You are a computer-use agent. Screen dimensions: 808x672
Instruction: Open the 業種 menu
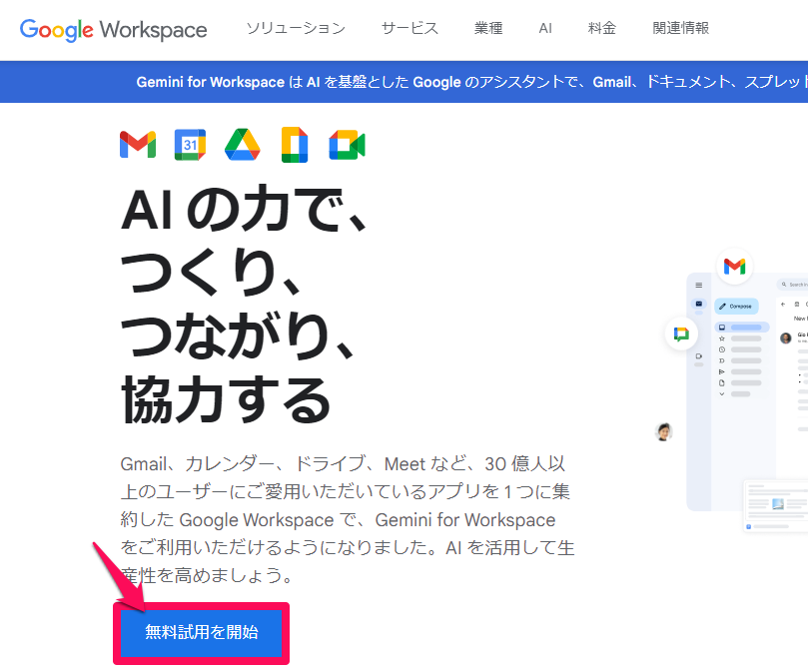coord(488,28)
